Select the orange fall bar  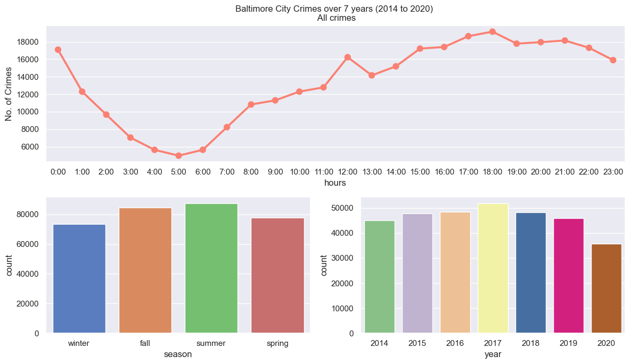point(145,270)
